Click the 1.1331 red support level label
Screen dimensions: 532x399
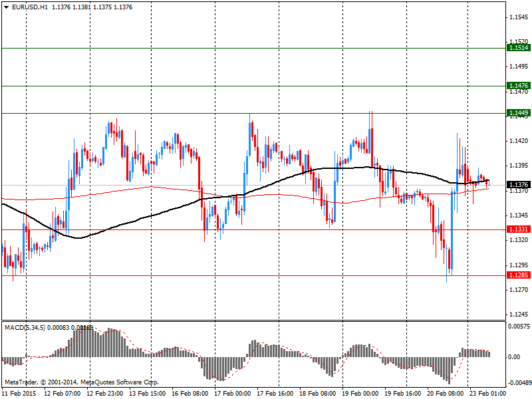point(519,229)
